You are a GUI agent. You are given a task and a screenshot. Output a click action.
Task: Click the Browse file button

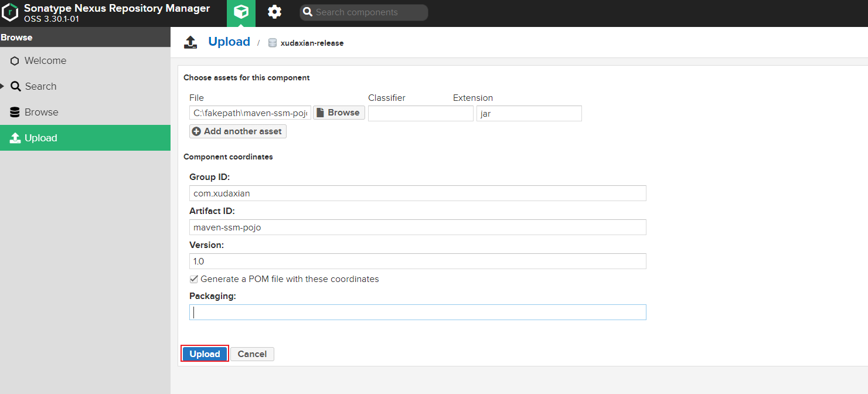[x=339, y=113]
